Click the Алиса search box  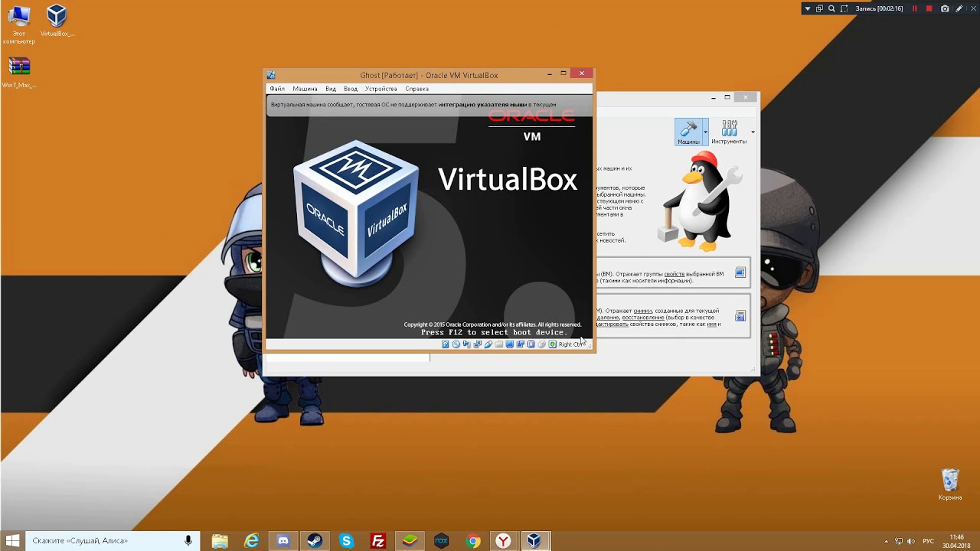coord(113,541)
